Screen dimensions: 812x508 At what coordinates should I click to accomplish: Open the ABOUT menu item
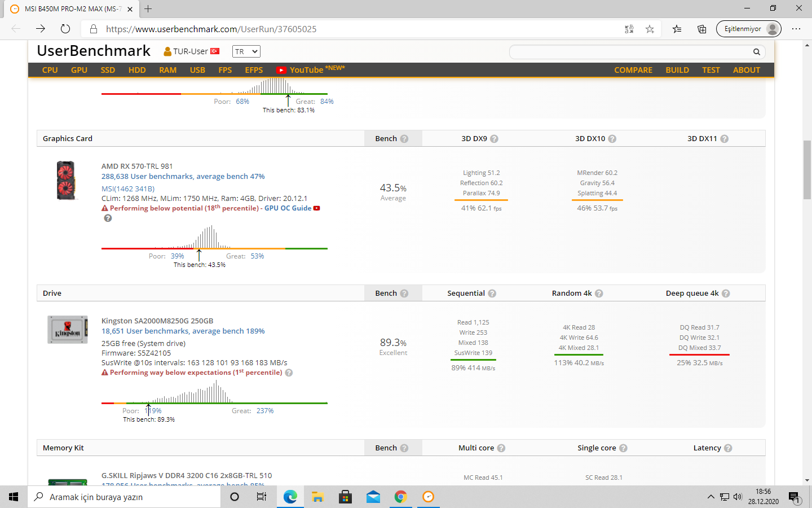pyautogui.click(x=747, y=70)
